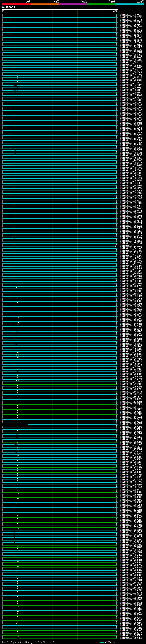This screenshot has width=146, height=644.
Task: Open the UniRef100_B9RI35 hit label
Action: [x=131, y=40]
